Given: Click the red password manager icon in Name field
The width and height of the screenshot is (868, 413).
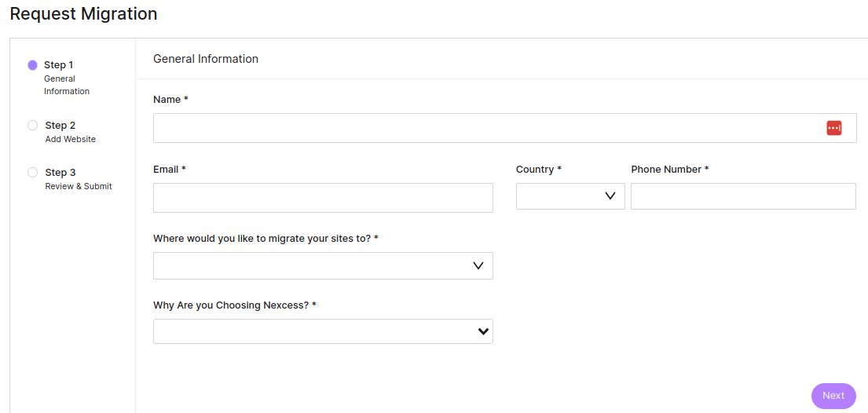Looking at the screenshot, I should [x=833, y=128].
